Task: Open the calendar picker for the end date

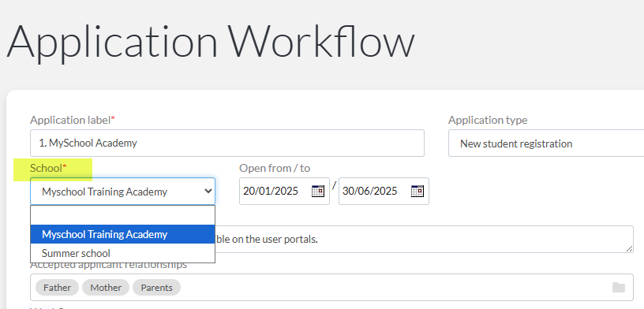Action: pos(417,192)
